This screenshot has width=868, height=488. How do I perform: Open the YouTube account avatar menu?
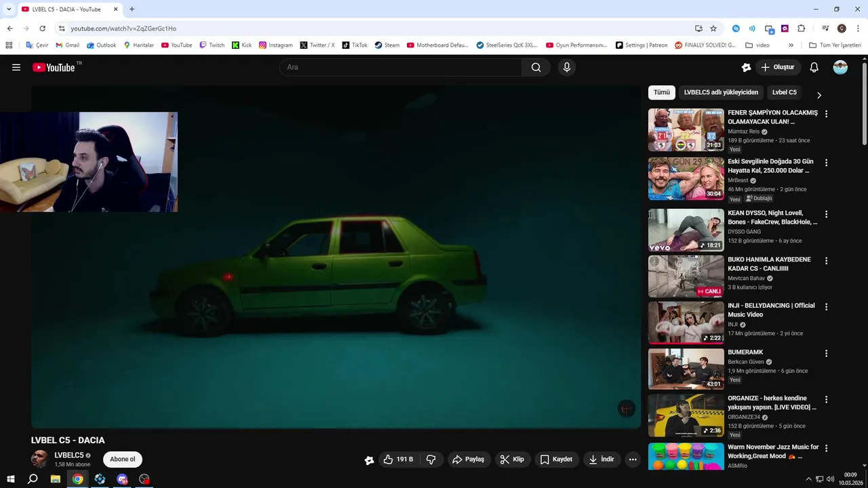tap(840, 67)
